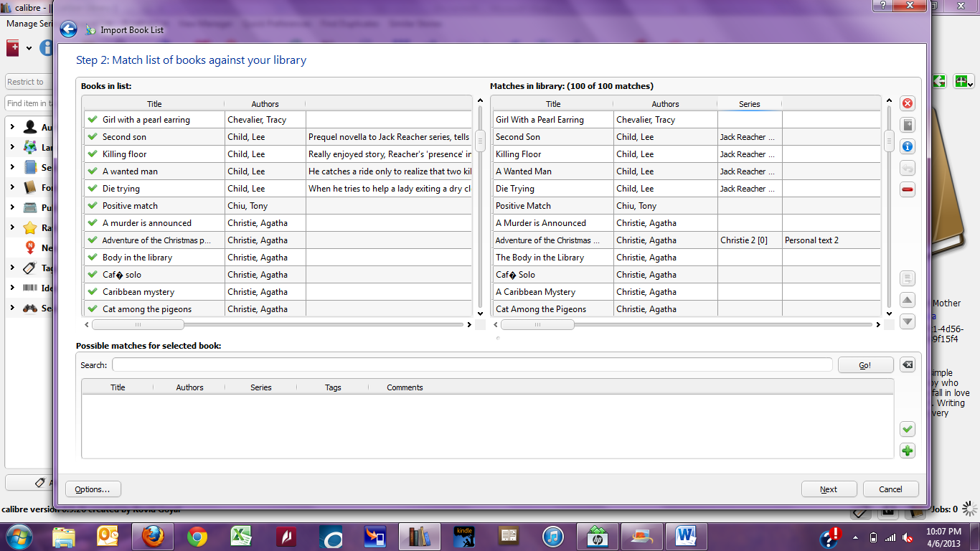Sort matches table by Series header
This screenshot has height=551, width=980.
coord(749,104)
